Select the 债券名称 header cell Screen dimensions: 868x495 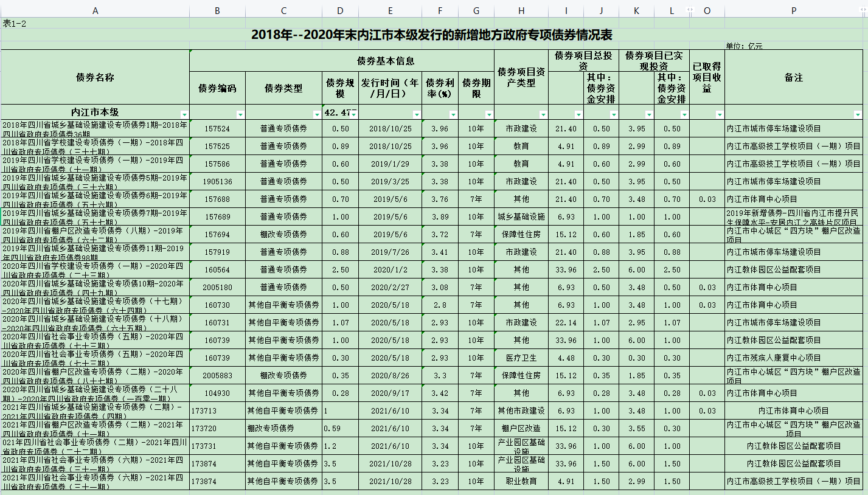coord(95,77)
